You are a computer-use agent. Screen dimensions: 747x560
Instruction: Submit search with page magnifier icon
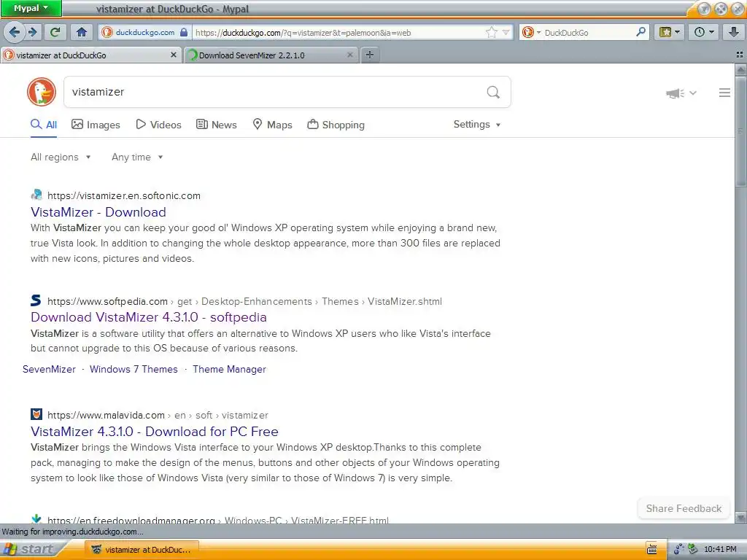pyautogui.click(x=493, y=92)
